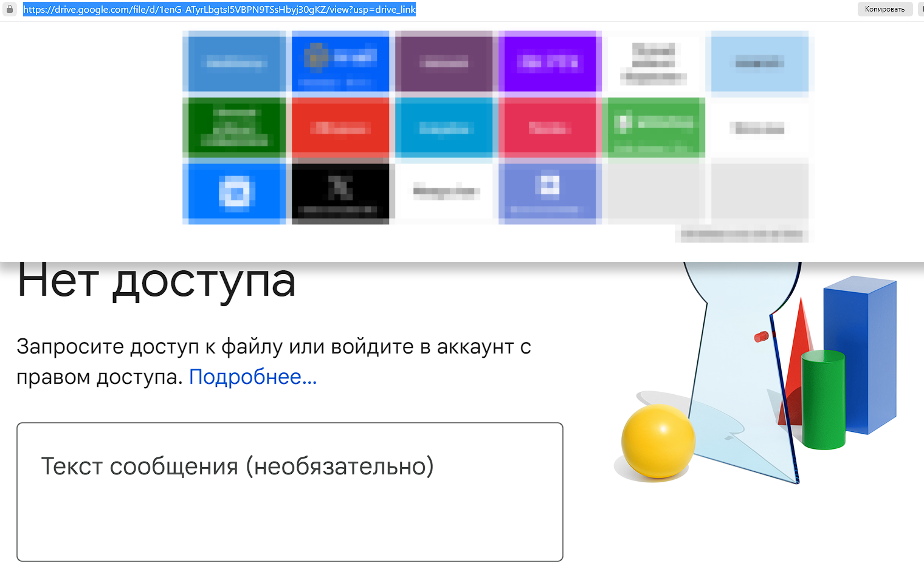Focus the Текст сообщения message field
This screenshot has height=588, width=924.
click(289, 491)
